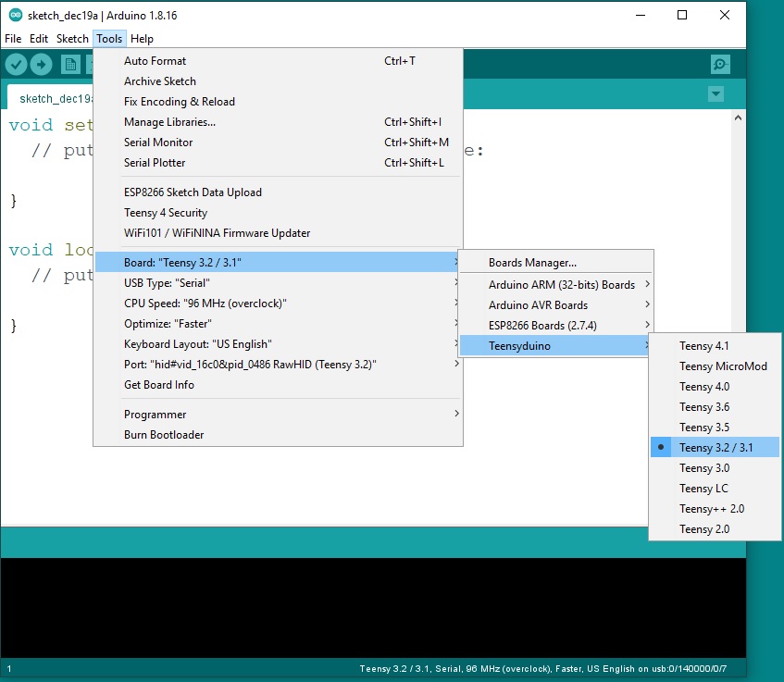Open Serial Monitor via magnifier toolbar icon
Screen dimensions: 784x682
click(x=720, y=64)
